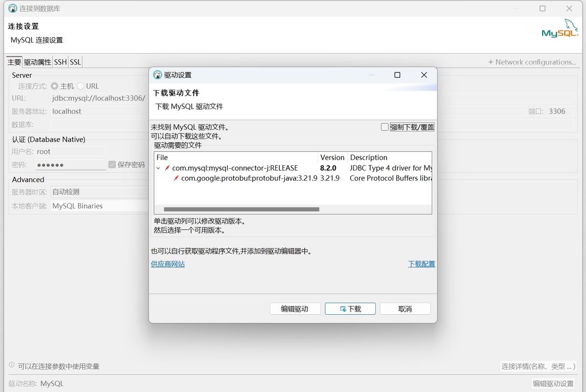Viewport: 586px width, 392px height.
Task: Select the URL connection radio button
Action: click(x=81, y=86)
